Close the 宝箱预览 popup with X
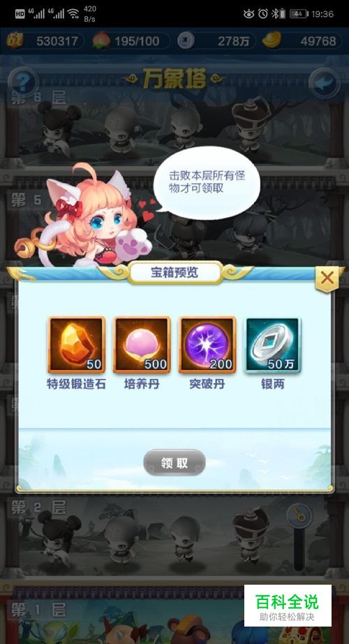Image resolution: width=349 pixels, height=644 pixels. [327, 278]
